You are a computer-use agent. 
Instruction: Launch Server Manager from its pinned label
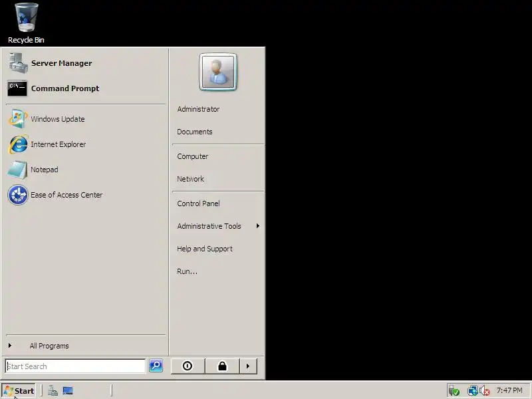coord(61,63)
